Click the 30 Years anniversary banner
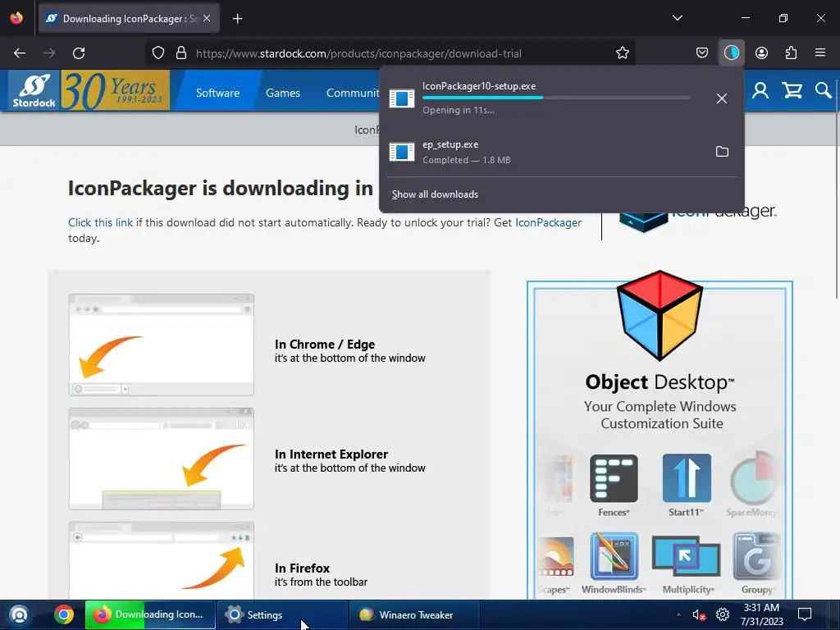This screenshot has height=630, width=840. [x=116, y=90]
